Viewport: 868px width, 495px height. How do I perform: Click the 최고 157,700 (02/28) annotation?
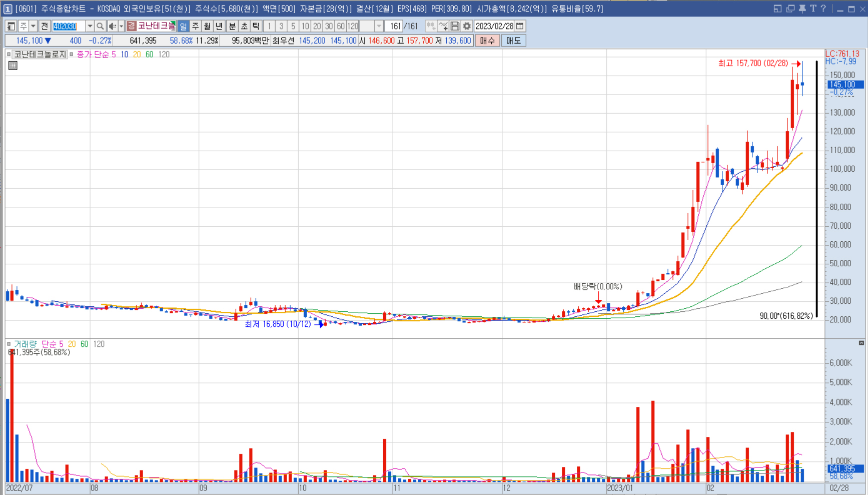pos(752,63)
